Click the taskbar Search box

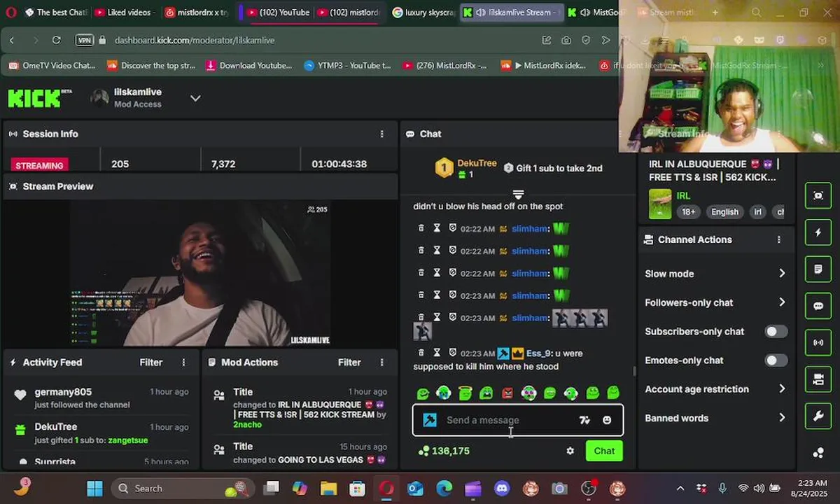tap(182, 489)
